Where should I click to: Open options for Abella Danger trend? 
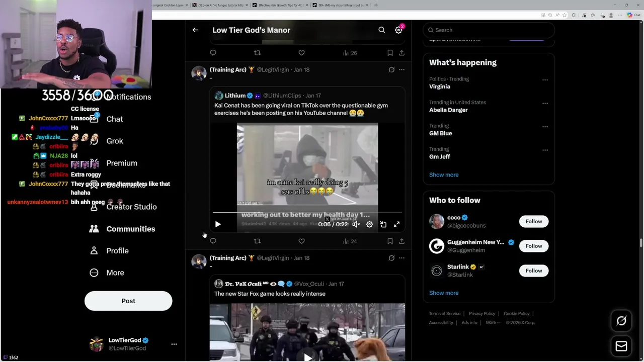pos(545,104)
